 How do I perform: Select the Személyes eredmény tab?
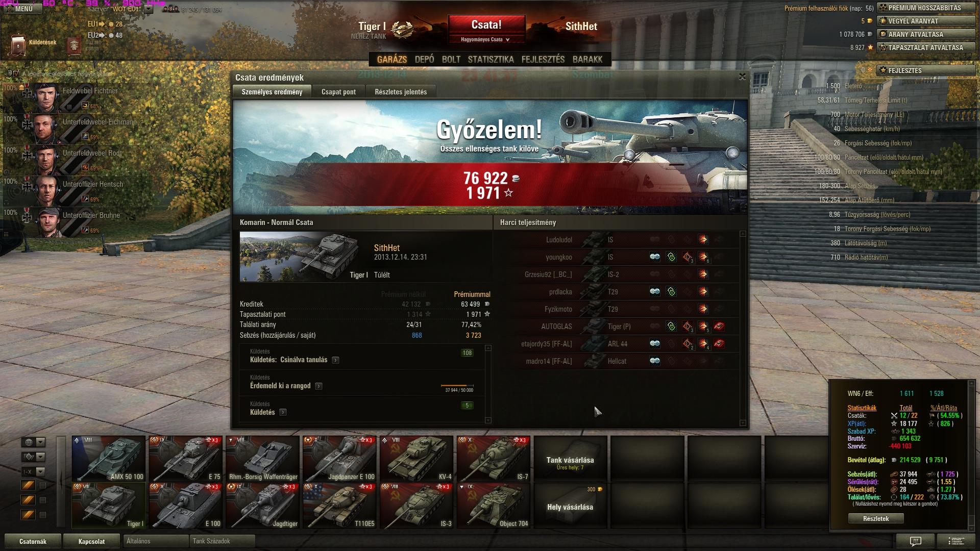pyautogui.click(x=272, y=92)
